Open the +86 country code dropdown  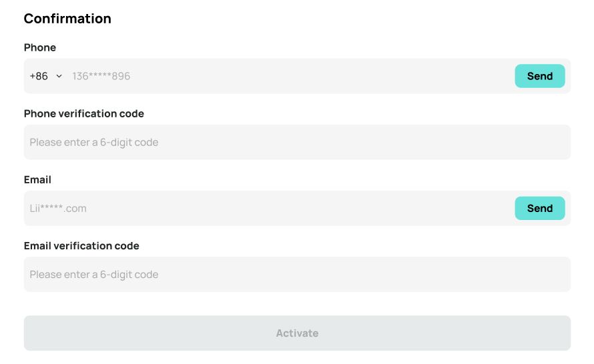pos(46,76)
